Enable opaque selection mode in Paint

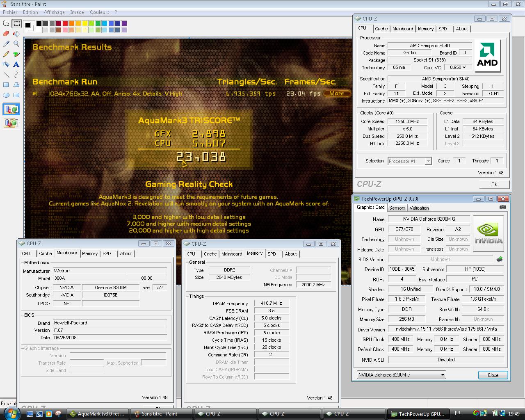click(11, 110)
